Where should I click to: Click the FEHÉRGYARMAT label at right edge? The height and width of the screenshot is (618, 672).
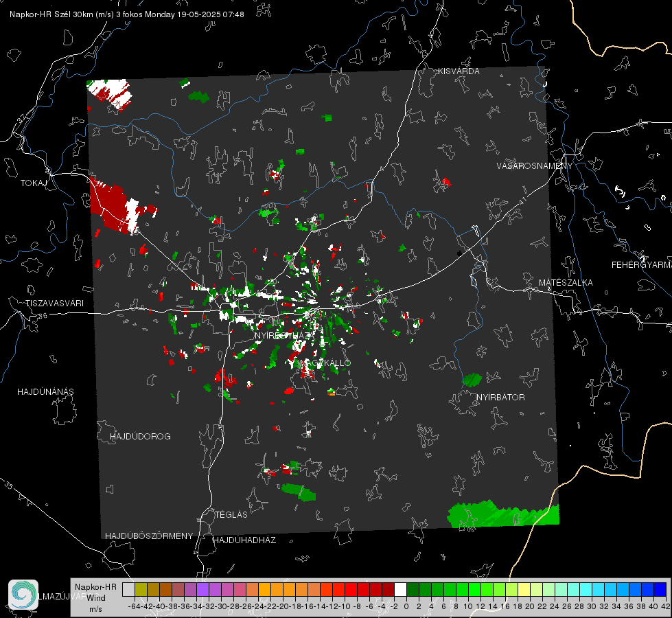[642, 265]
